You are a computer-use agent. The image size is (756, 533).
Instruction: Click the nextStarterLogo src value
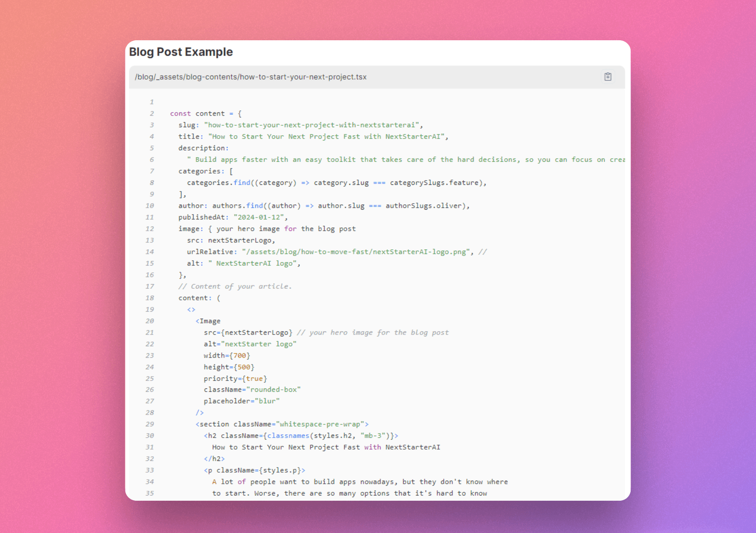click(x=257, y=332)
